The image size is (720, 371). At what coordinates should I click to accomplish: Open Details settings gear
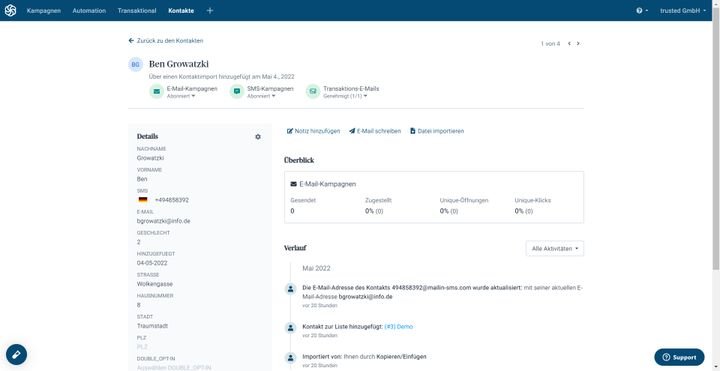[258, 137]
